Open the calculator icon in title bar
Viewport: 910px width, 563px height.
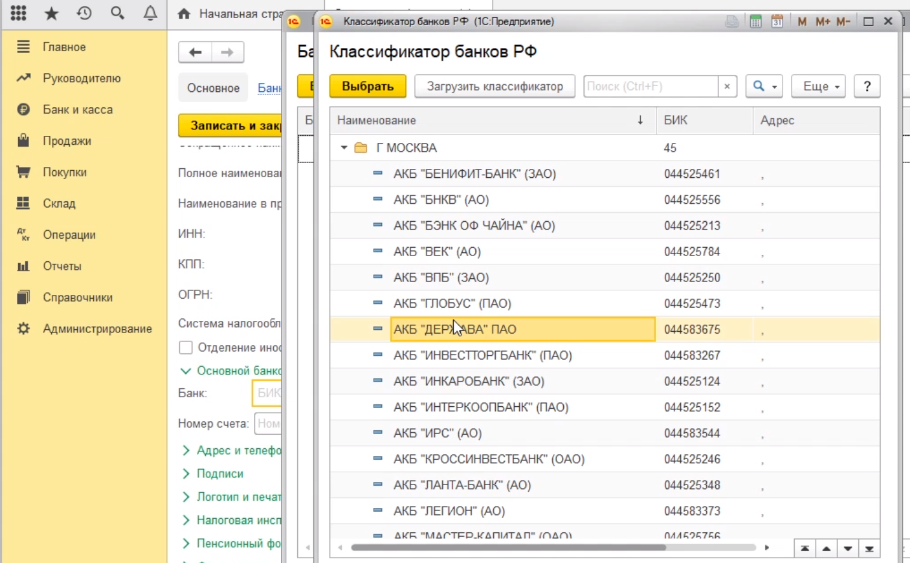[756, 21]
